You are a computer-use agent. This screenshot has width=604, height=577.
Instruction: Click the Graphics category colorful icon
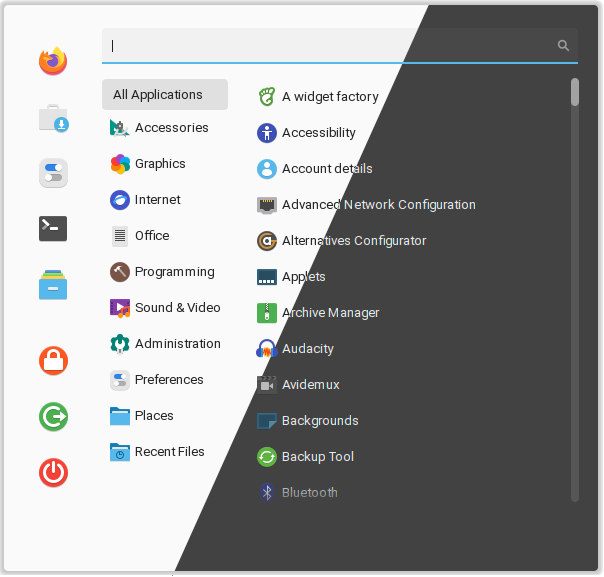[120, 164]
